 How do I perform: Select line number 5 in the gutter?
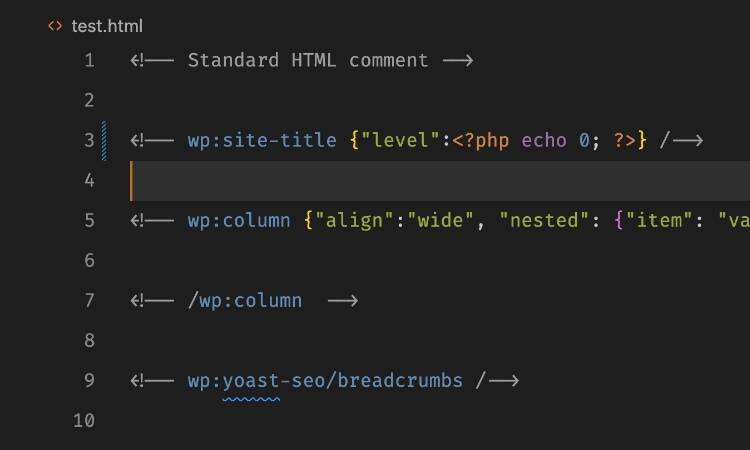[89, 220]
